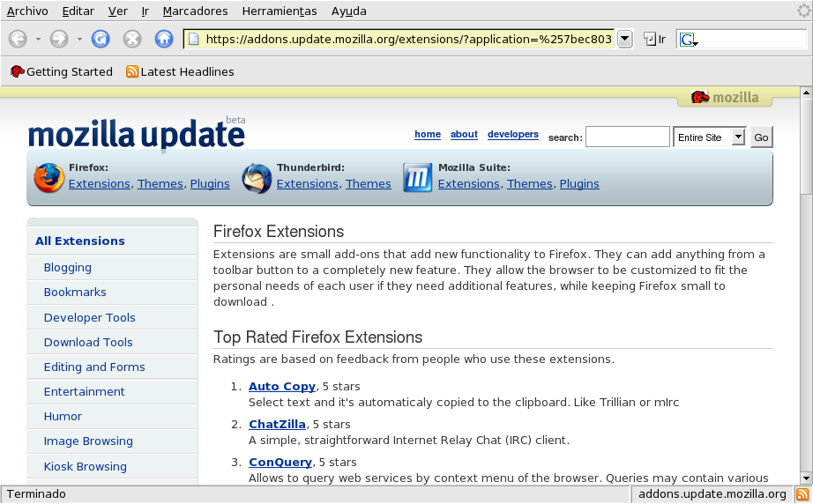The image size is (813, 504).
Task: Open the Back history dropdown arrow
Action: click(38, 39)
